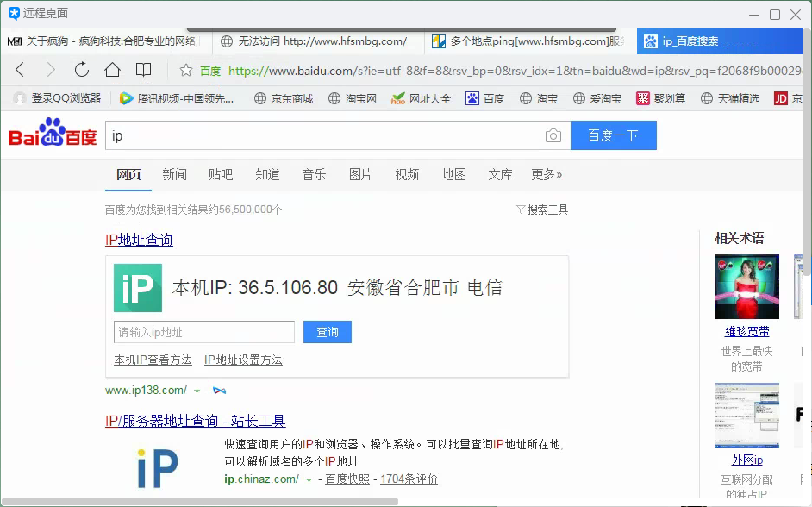
Task: Click the icon after ip138.com result URL
Action: click(220, 391)
